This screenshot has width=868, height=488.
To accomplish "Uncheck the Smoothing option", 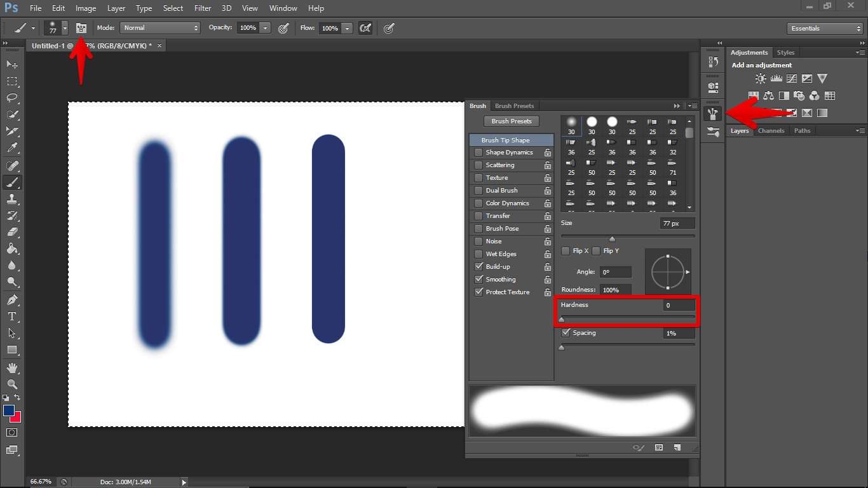I will pos(478,280).
